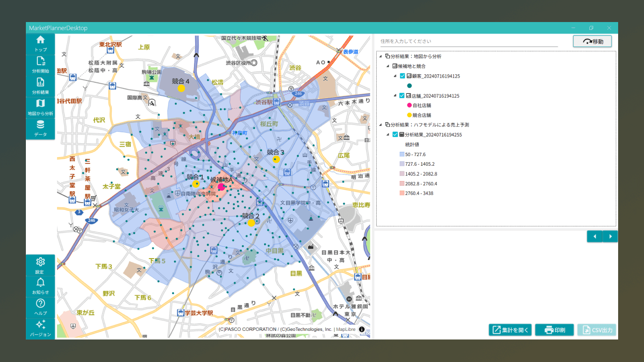Screen dimensions: 644x362
Task: Open ヘルプ help
Action: [x=41, y=307]
